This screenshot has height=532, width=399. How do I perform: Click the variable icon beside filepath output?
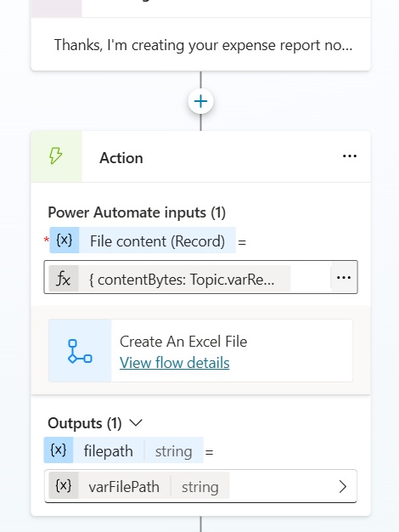tap(59, 450)
